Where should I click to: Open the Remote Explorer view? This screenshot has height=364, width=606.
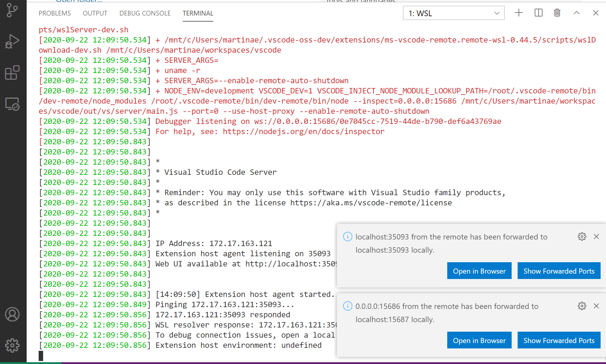pyautogui.click(x=12, y=103)
